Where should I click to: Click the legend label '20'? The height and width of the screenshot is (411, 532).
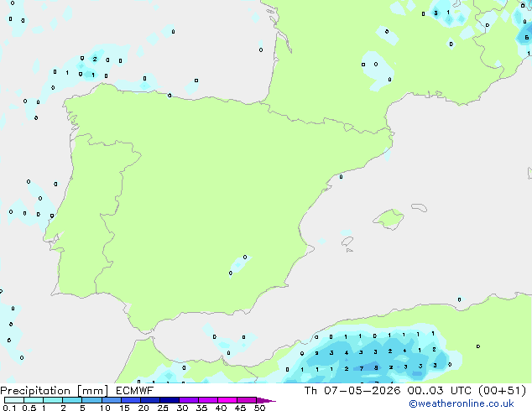tap(143, 408)
